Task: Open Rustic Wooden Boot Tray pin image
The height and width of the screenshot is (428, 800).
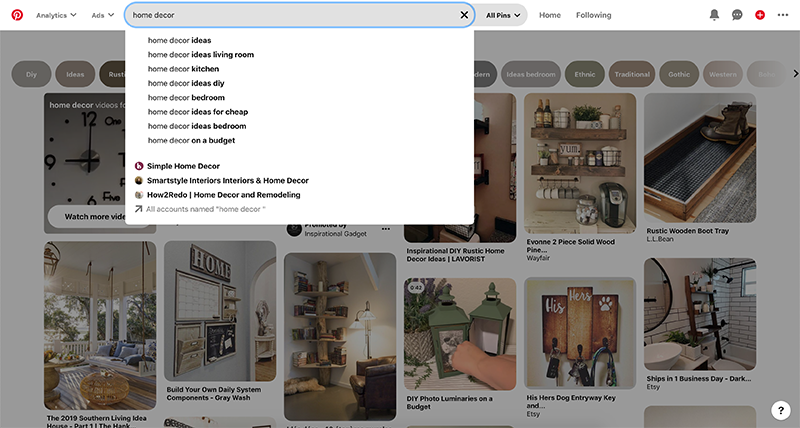Action: tap(700, 158)
